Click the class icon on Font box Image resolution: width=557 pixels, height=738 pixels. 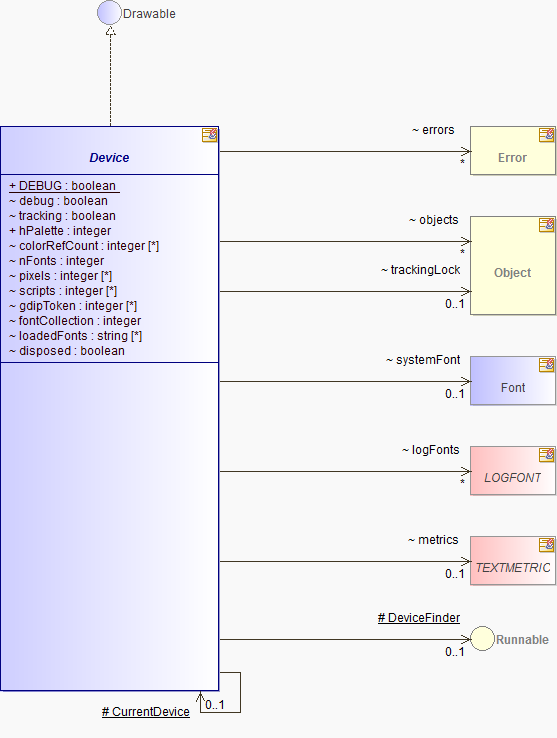pos(547,365)
